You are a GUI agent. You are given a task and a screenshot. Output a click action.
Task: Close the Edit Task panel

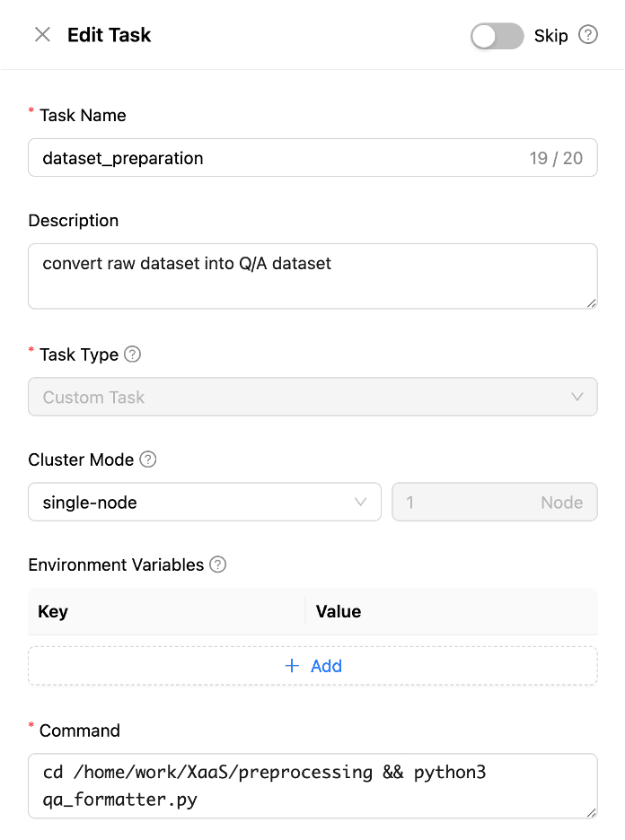[42, 35]
